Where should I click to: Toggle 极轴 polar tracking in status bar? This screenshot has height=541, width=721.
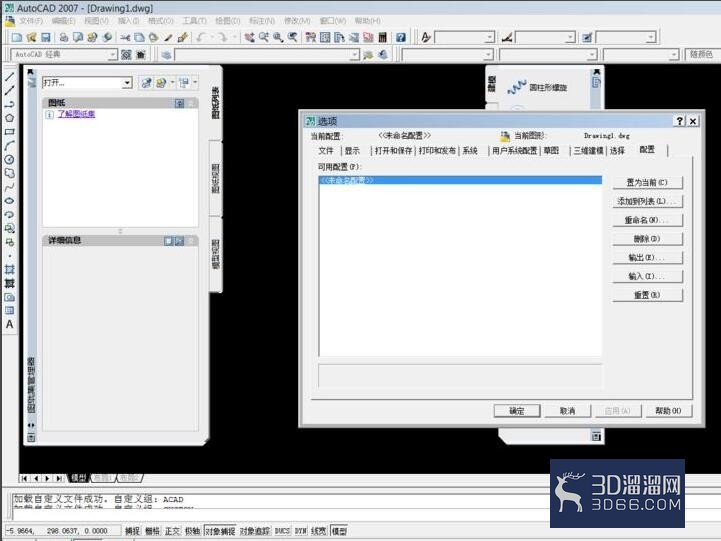193,531
